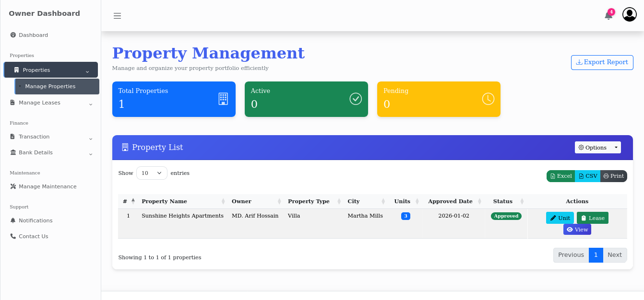
Task: Click the units count badge 3
Action: coord(405,216)
